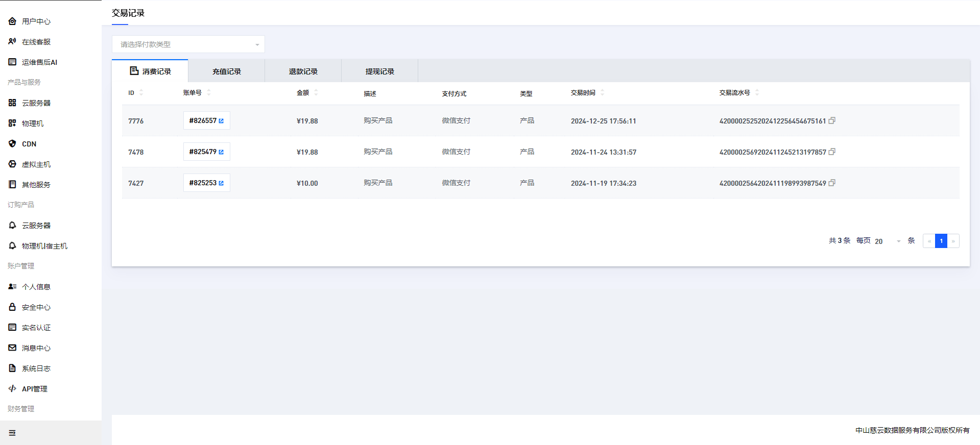The width and height of the screenshot is (980, 445).
Task: Click the API管理 code icon
Action: (12, 388)
